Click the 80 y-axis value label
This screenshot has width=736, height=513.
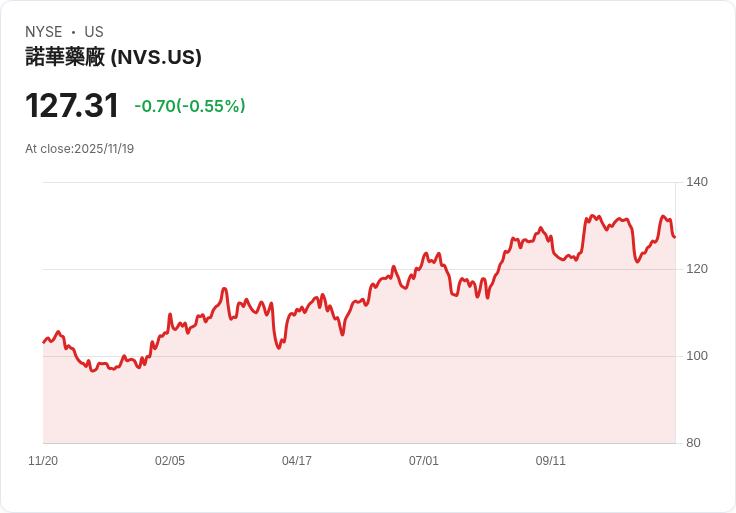693,443
